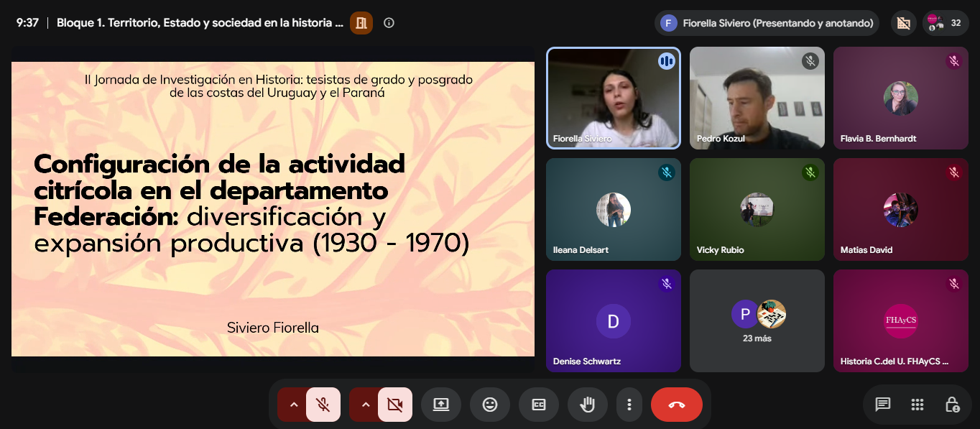980x429 pixels.
Task: Click Flavia B. Bernhardt's profile avatar
Action: 901,98
